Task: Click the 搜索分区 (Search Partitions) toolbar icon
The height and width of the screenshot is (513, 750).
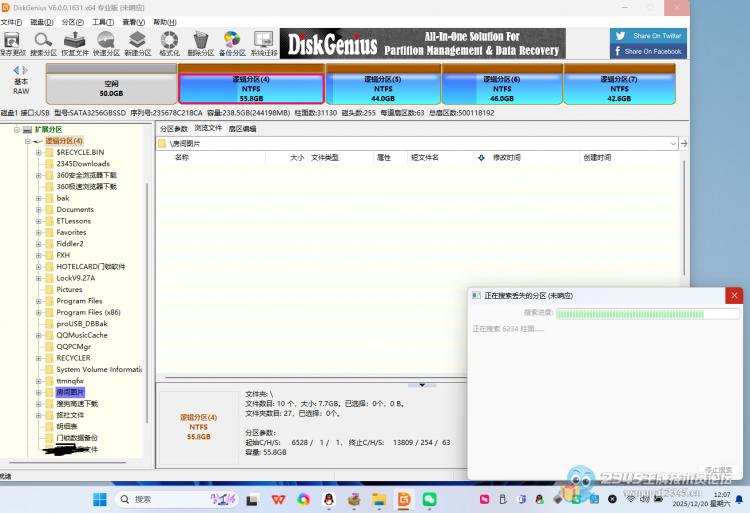Action: coord(44,42)
